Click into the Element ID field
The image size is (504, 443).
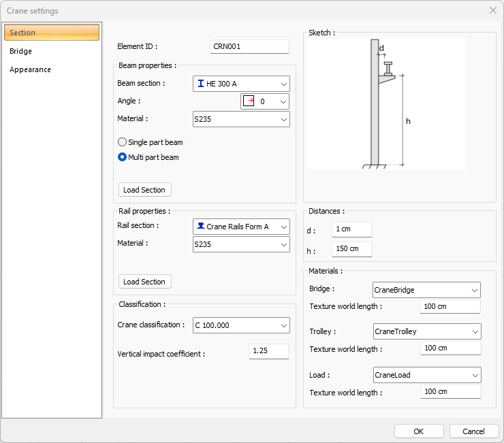(x=249, y=47)
